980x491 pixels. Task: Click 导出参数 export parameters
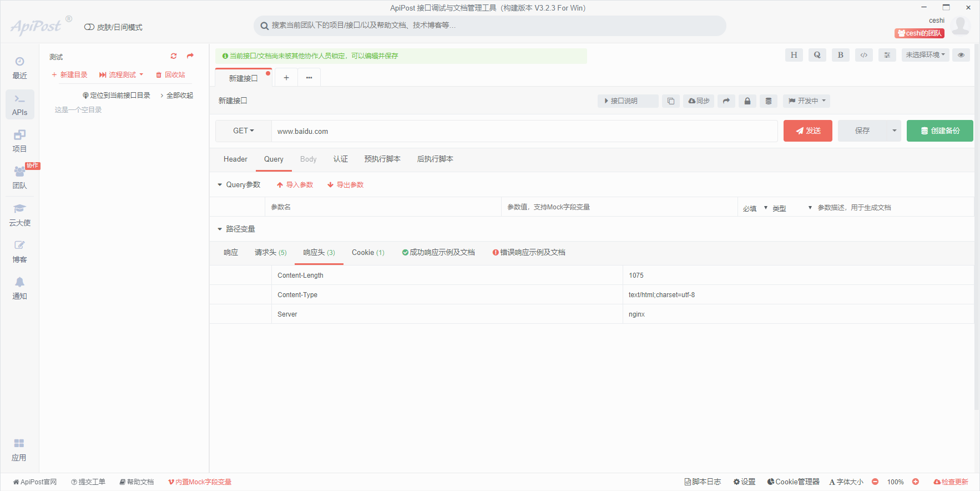tap(345, 185)
